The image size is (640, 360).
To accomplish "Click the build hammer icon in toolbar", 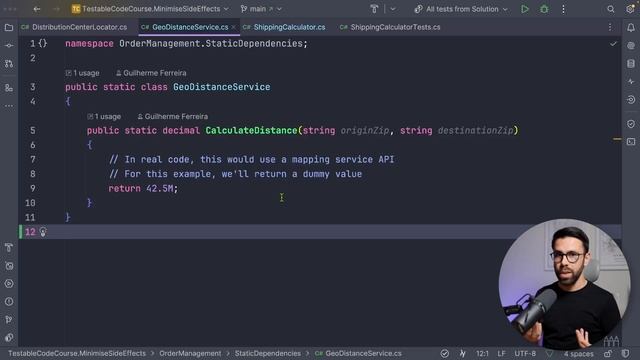I will pos(374,9).
